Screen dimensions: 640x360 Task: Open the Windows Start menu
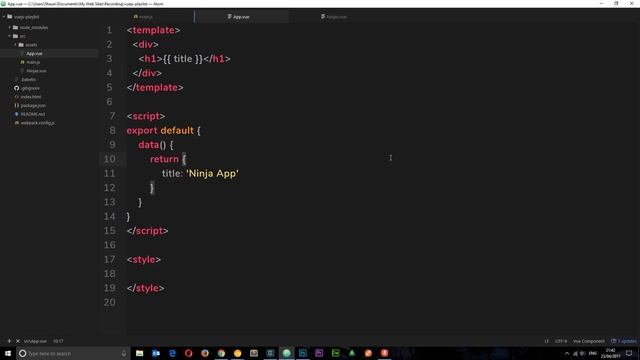[8, 353]
